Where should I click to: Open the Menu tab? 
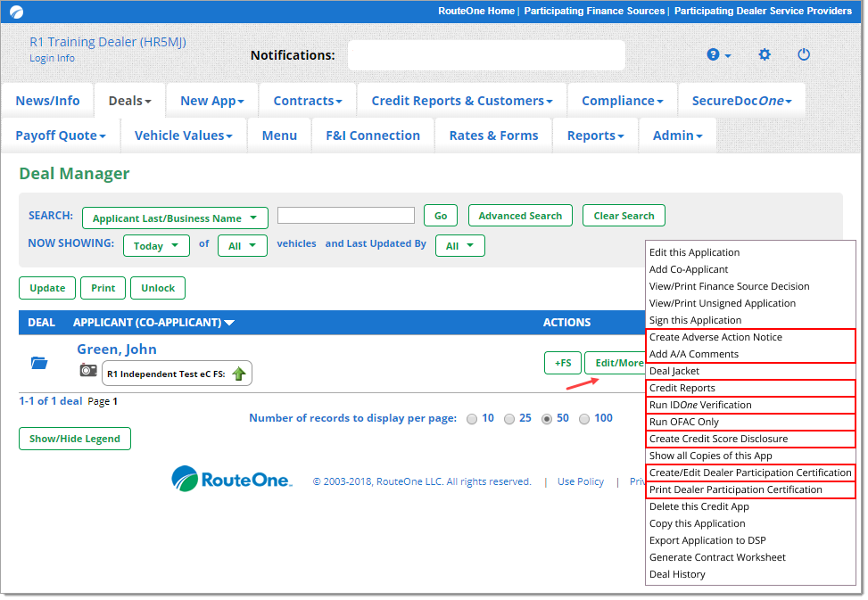(279, 136)
